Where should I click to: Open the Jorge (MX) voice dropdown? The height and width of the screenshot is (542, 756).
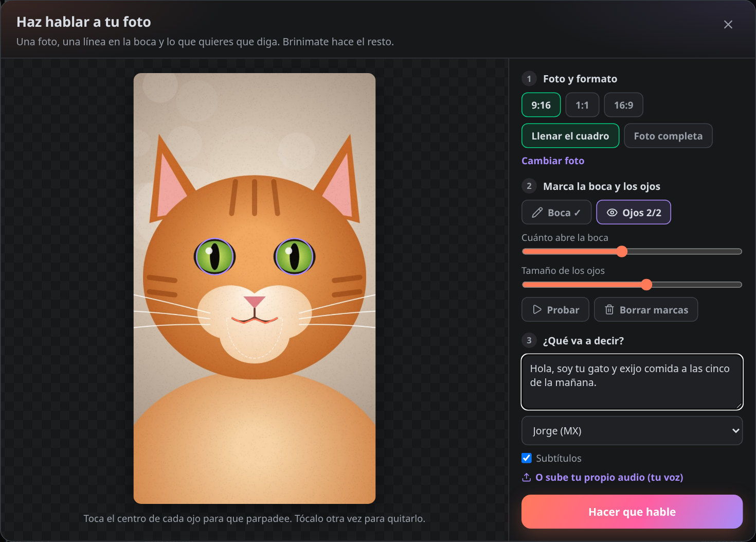[632, 431]
